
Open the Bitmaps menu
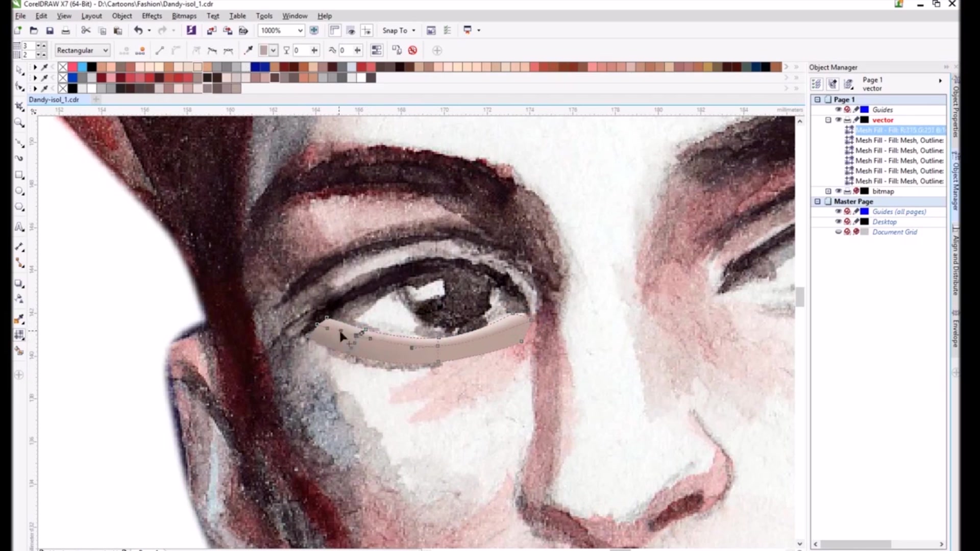coord(184,16)
